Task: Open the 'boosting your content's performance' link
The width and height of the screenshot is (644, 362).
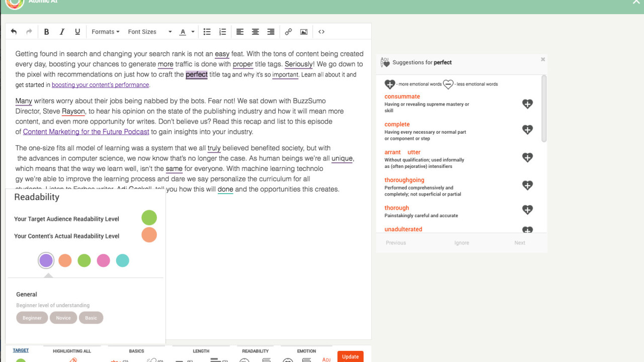Action: 100,85
